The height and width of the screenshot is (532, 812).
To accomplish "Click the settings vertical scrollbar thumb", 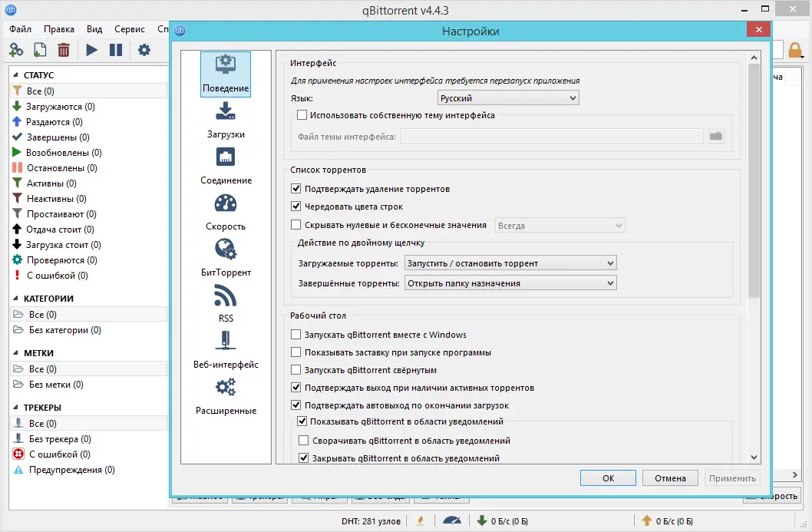I will 754,181.
